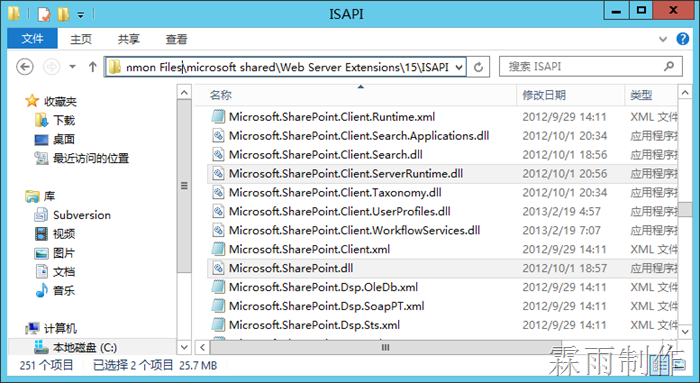
Task: Click icon of Microsoft.SharePoint.Dsp.OleDb.xml
Action: [218, 287]
